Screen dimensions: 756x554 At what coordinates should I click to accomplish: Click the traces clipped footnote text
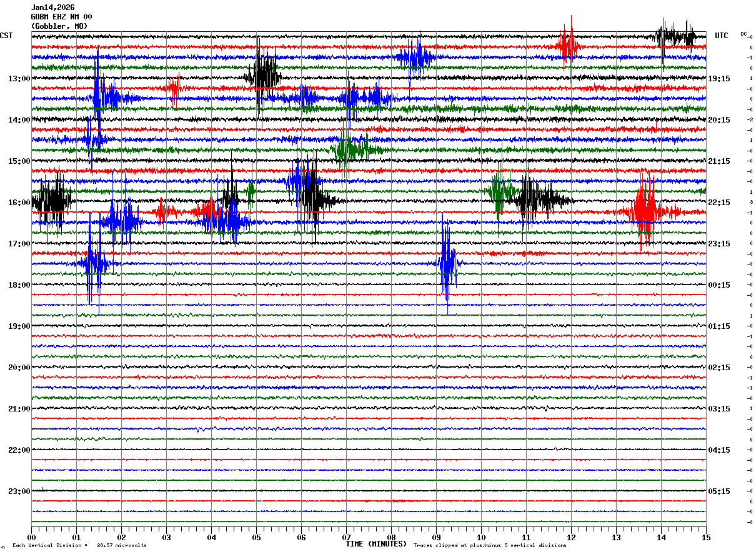pos(490,546)
